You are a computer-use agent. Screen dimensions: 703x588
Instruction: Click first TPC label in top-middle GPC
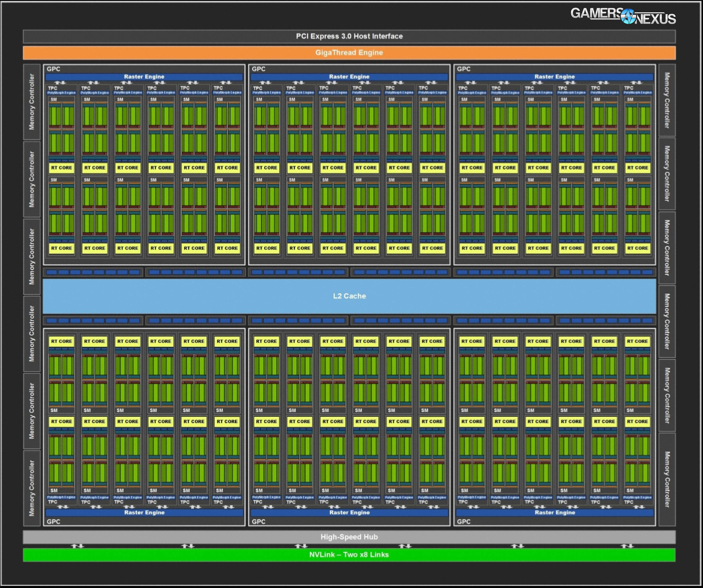coord(258,88)
